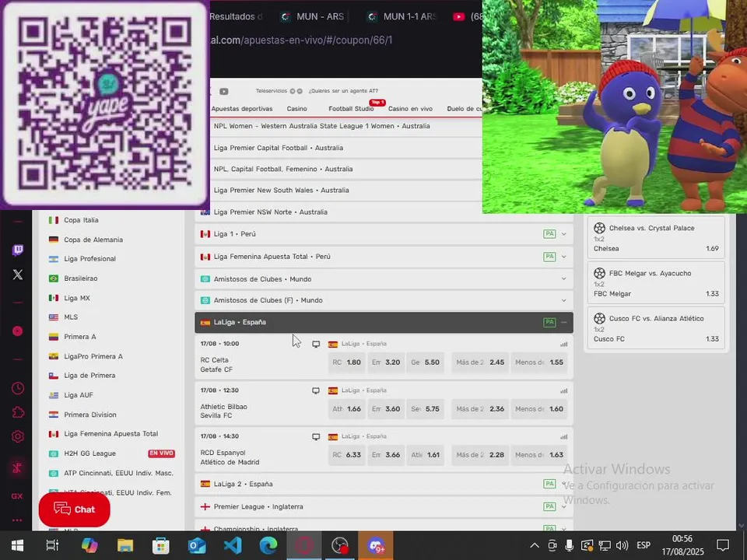Open X (Twitter) in the Opera sidebar
Image resolution: width=747 pixels, height=560 pixels.
pyautogui.click(x=18, y=275)
